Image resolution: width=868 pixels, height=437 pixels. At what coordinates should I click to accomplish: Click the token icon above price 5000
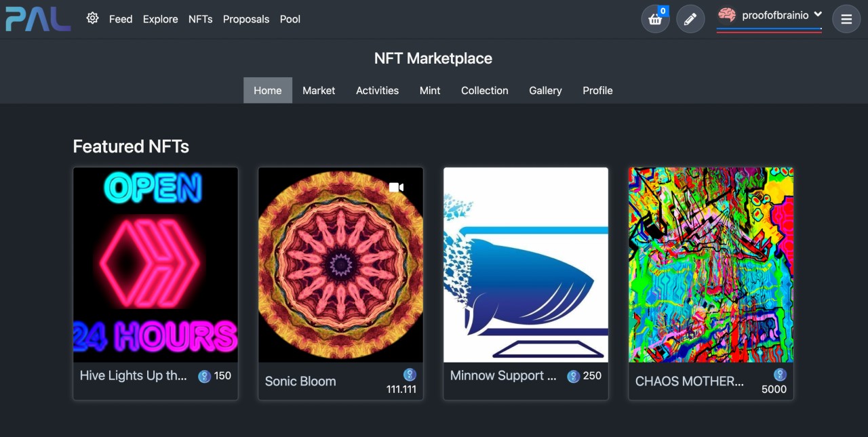(x=780, y=375)
